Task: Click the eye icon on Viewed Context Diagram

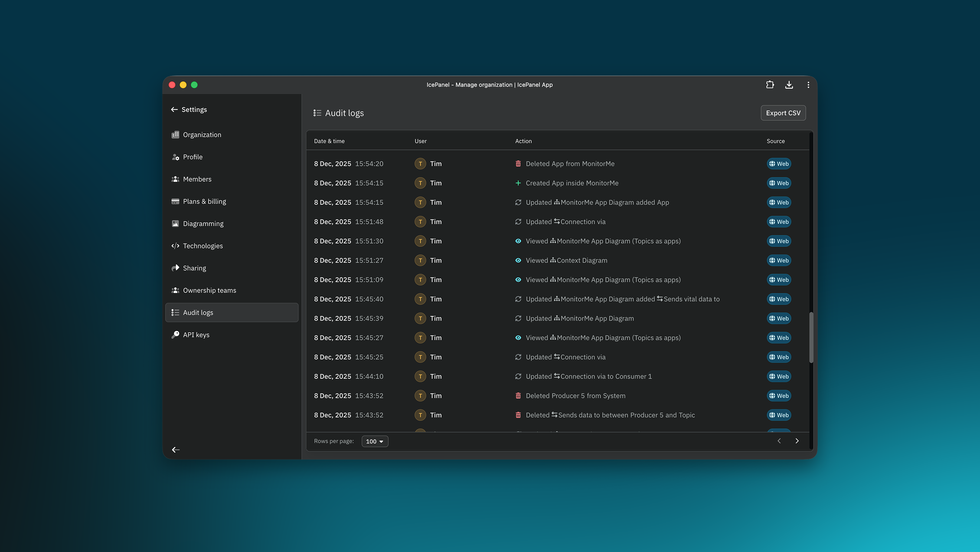Action: (518, 260)
